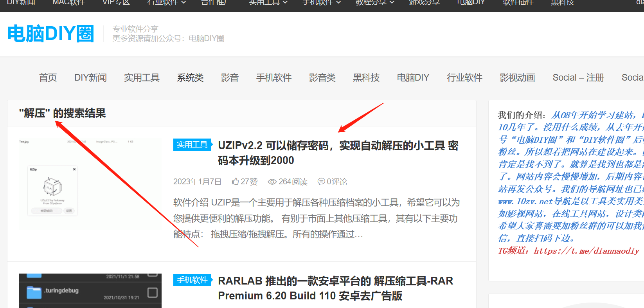This screenshot has width=644, height=308.
Task: Expand the 行业软件 dropdown in top bar
Action: pos(166,3)
